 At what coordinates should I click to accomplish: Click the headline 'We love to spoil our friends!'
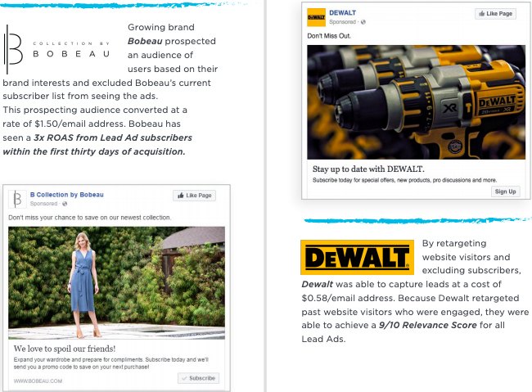point(65,349)
